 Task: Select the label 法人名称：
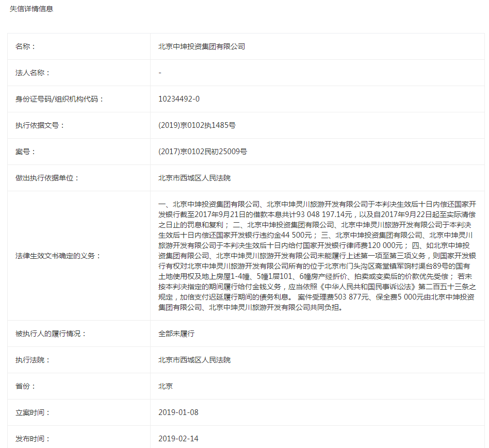click(x=32, y=73)
